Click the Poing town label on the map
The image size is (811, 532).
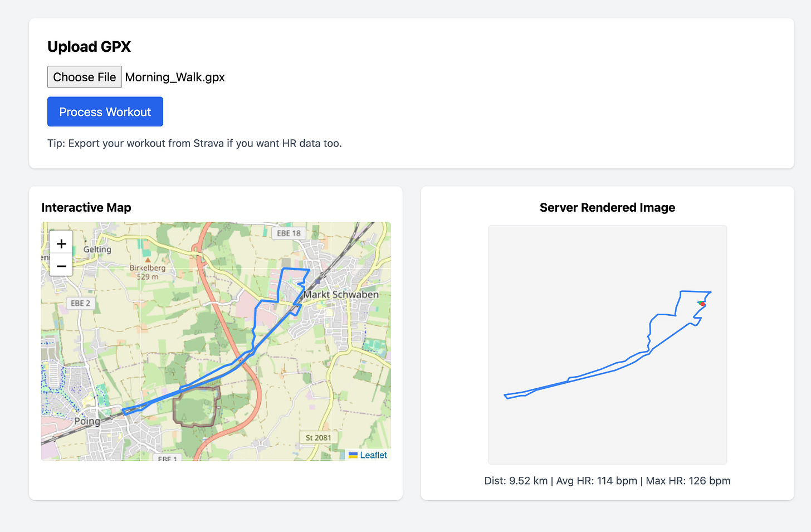[x=87, y=421]
